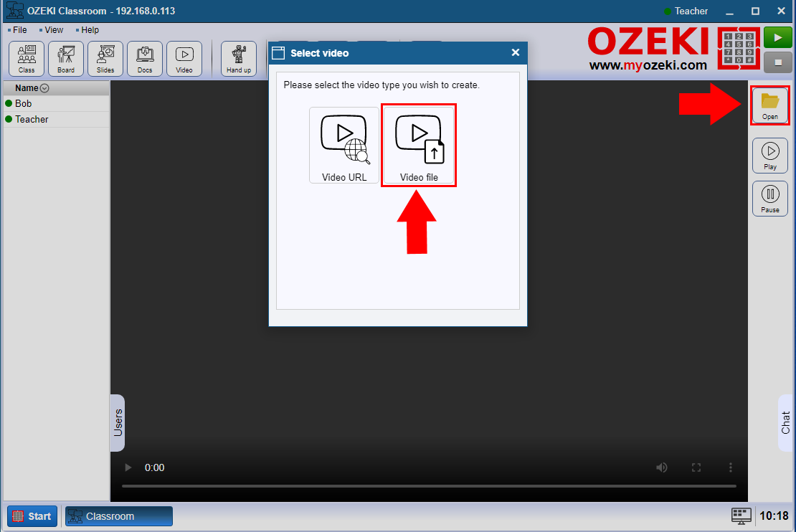This screenshot has height=532, width=796.
Task: Choose the Video URL option
Action: [344, 145]
